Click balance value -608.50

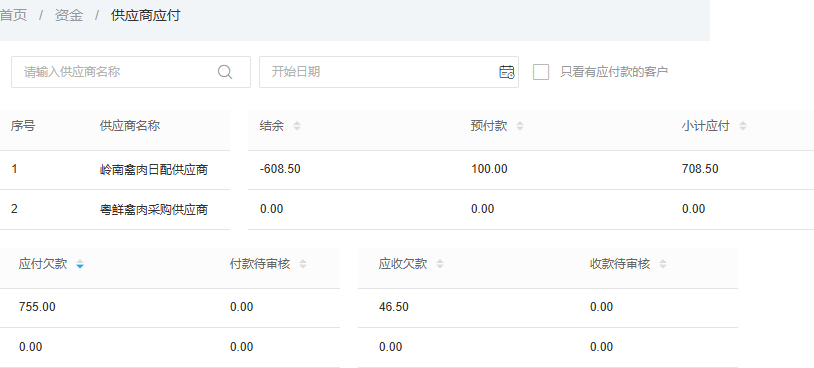tap(280, 169)
